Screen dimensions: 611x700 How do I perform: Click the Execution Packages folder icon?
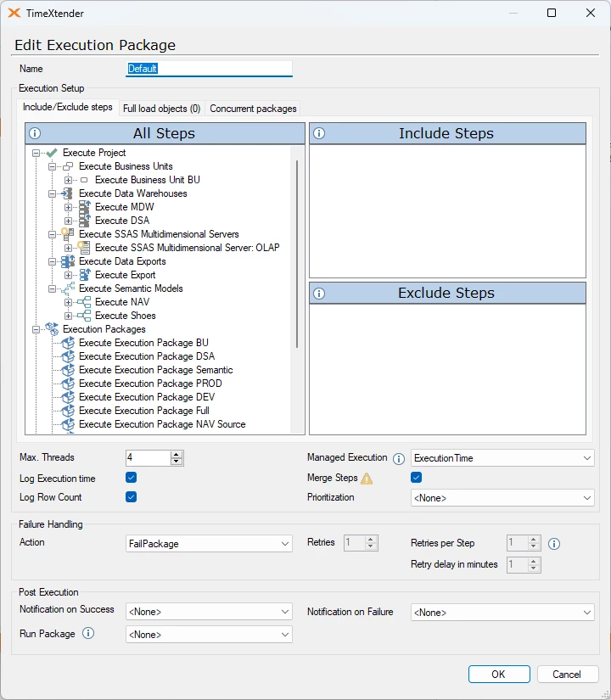tap(52, 329)
